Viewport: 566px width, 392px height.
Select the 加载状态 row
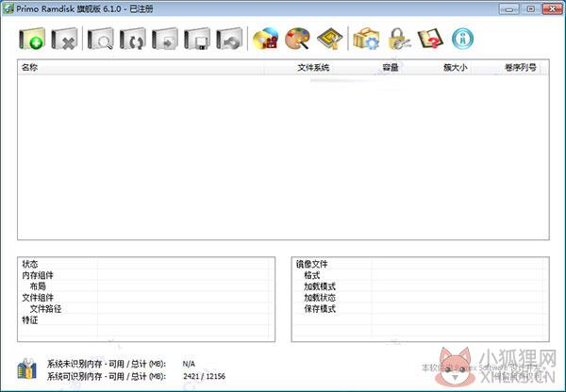421,298
